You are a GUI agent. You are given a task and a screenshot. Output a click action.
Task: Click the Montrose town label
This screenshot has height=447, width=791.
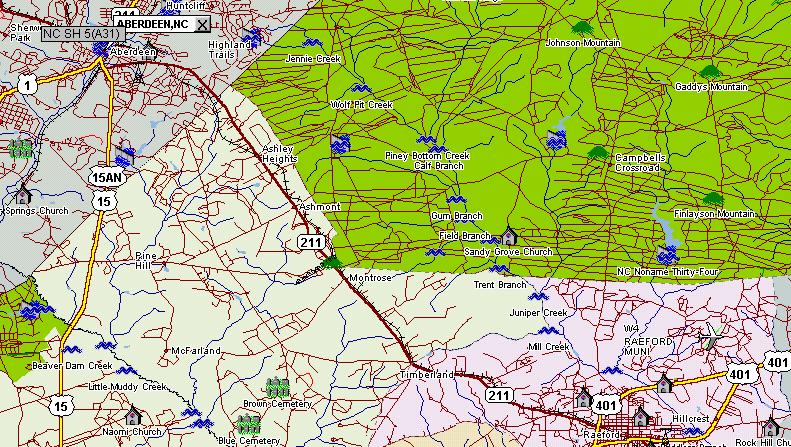point(370,277)
